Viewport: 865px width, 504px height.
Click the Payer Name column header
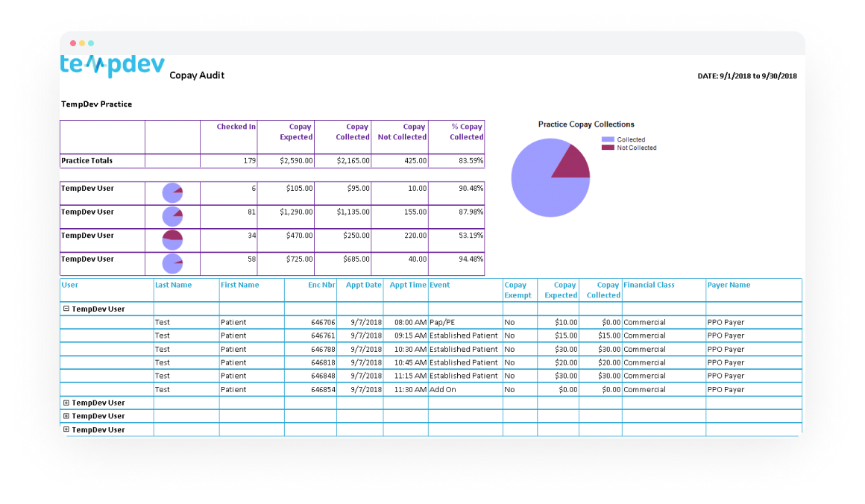pos(729,284)
